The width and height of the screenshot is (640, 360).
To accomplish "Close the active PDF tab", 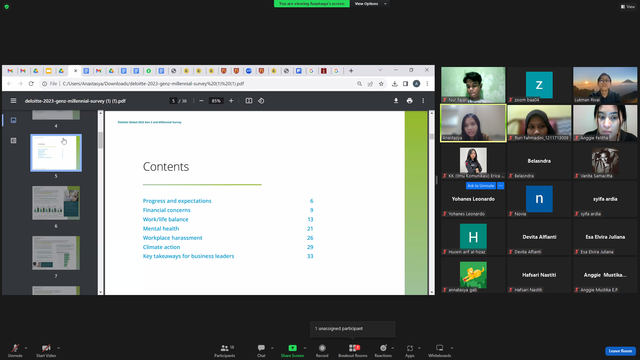I will coord(75,71).
